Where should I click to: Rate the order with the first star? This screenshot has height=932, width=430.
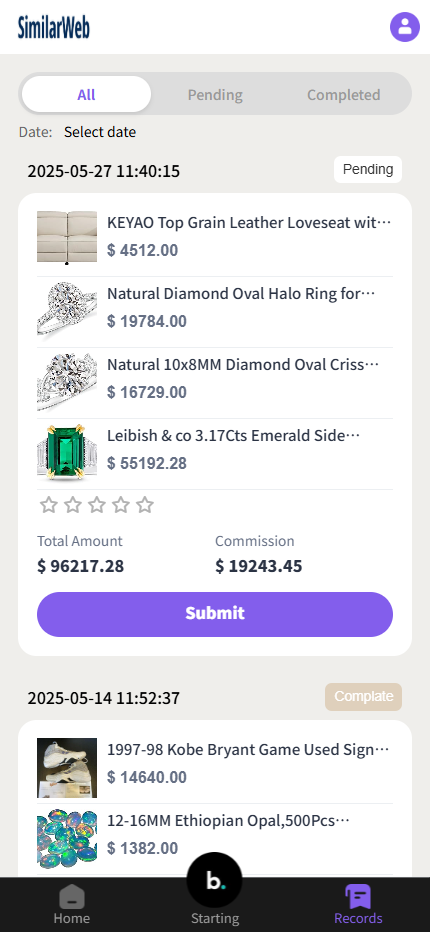coord(49,505)
